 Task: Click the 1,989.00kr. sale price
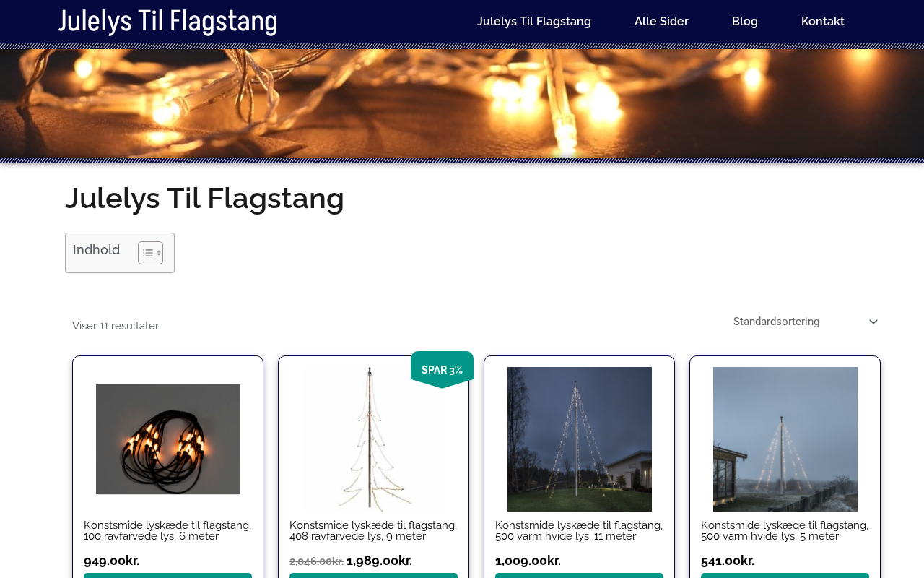(x=380, y=561)
